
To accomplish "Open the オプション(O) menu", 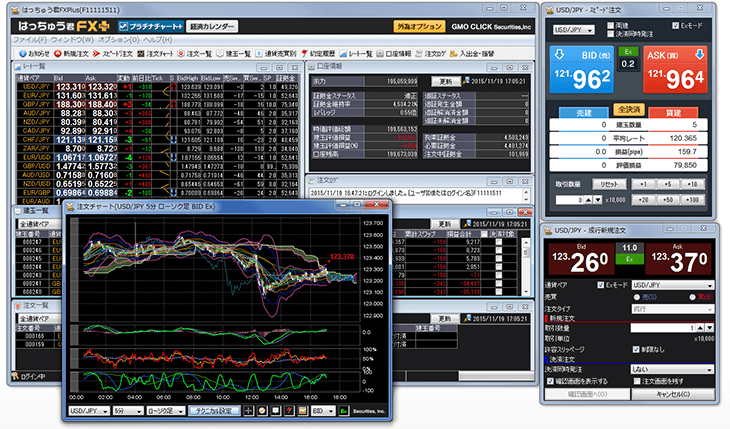I will coord(117,39).
